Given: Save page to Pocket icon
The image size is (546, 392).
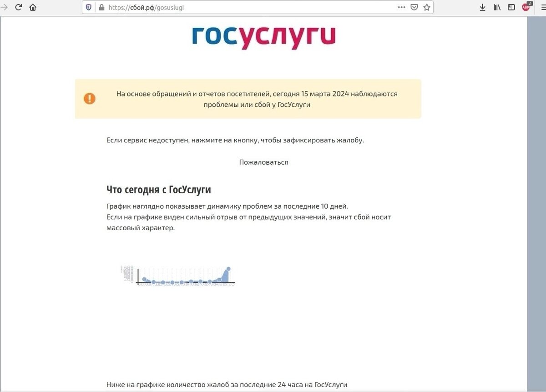Looking at the screenshot, I should pos(414,7).
